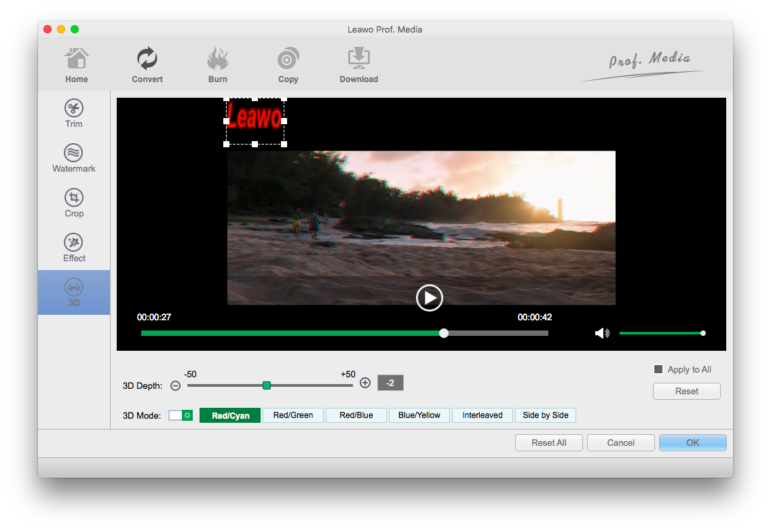Select the Effect editing tab
The width and height of the screenshot is (771, 532).
point(74,248)
